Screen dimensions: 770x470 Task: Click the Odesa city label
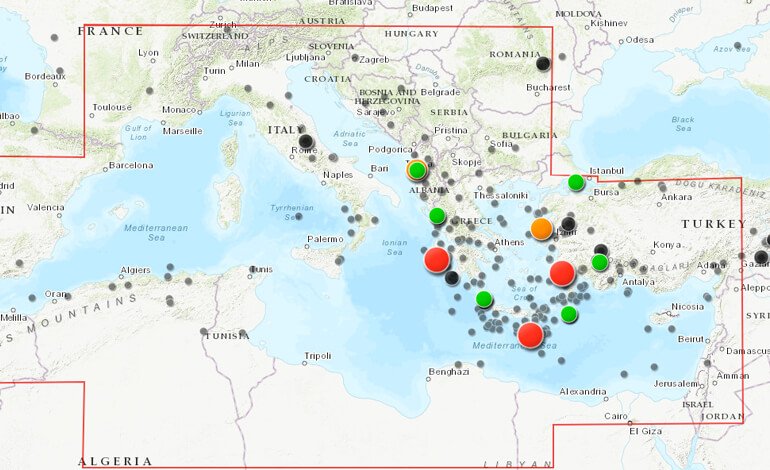click(x=640, y=40)
